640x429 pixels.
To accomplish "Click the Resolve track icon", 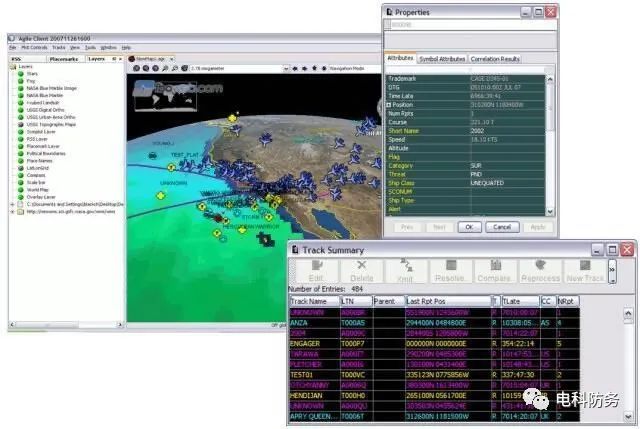I will [x=451, y=270].
